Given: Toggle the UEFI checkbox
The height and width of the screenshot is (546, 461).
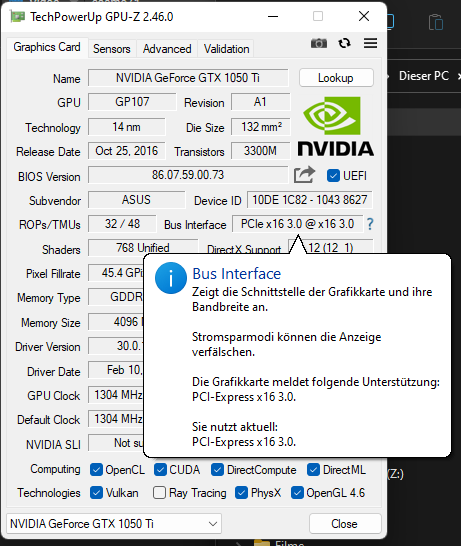Looking at the screenshot, I should (x=333, y=176).
